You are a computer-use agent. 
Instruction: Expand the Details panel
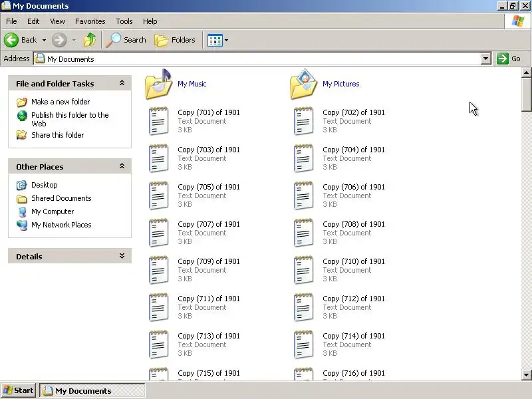122,256
